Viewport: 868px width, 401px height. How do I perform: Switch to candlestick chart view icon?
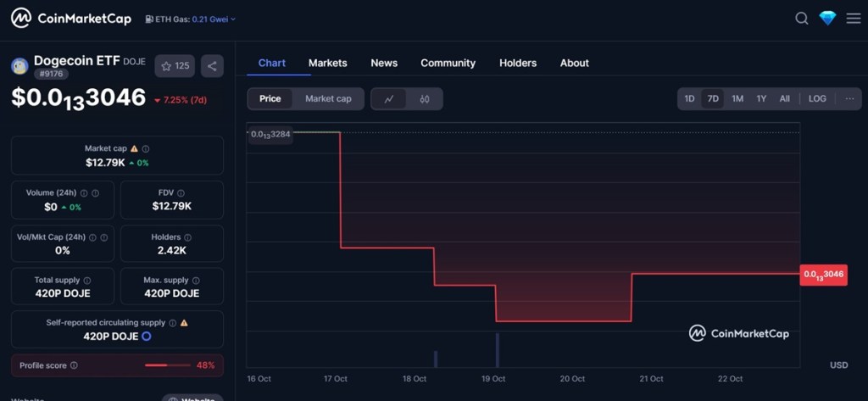click(425, 99)
